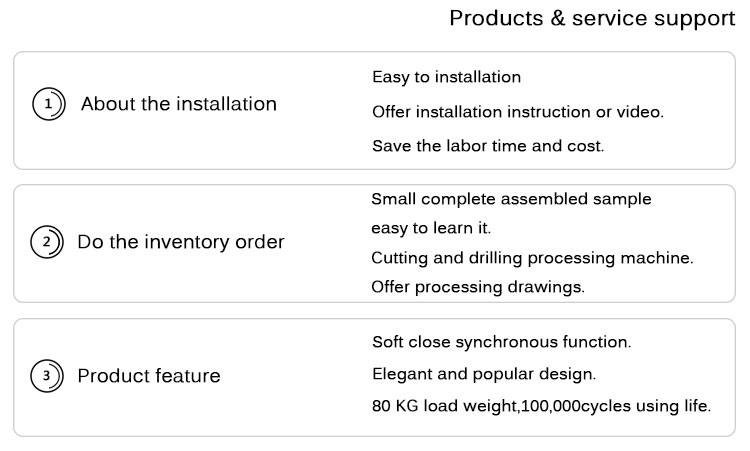The image size is (750, 451).
Task: Click 'Cutting and drilling processing machine' text
Action: pos(532,258)
